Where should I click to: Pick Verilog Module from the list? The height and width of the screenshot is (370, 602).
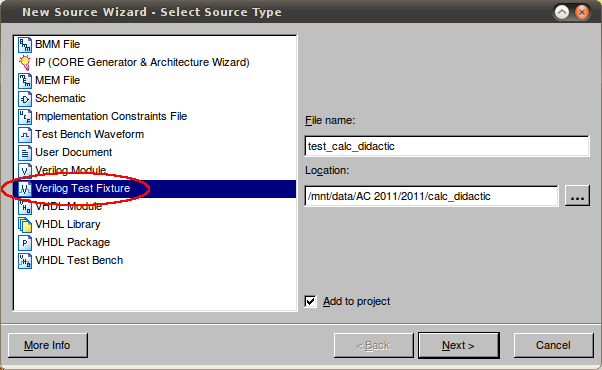(x=70, y=170)
